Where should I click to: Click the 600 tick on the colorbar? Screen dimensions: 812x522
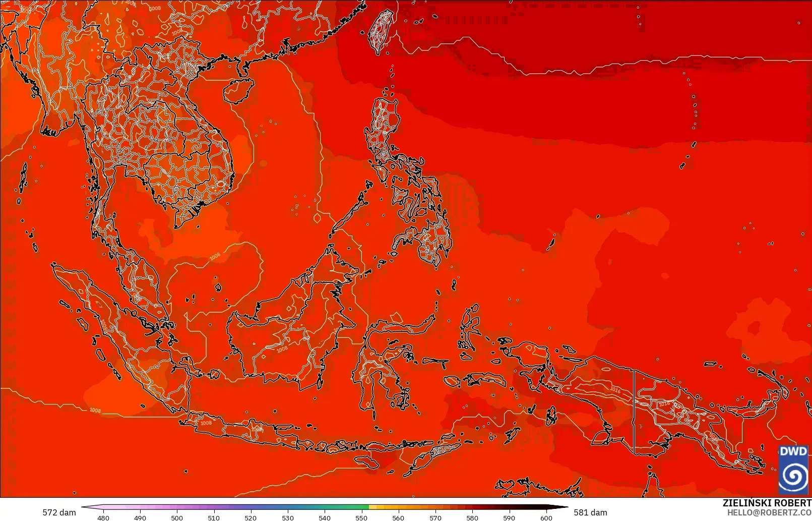click(546, 518)
